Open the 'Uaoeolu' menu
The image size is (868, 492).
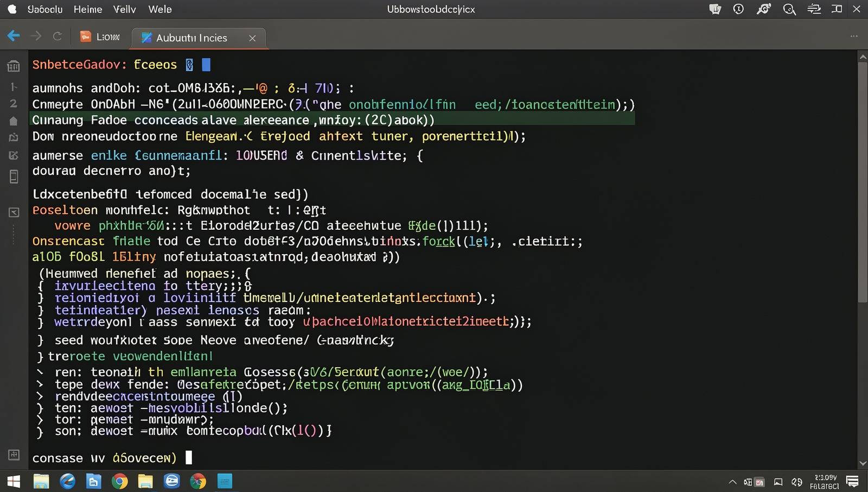[x=45, y=9]
